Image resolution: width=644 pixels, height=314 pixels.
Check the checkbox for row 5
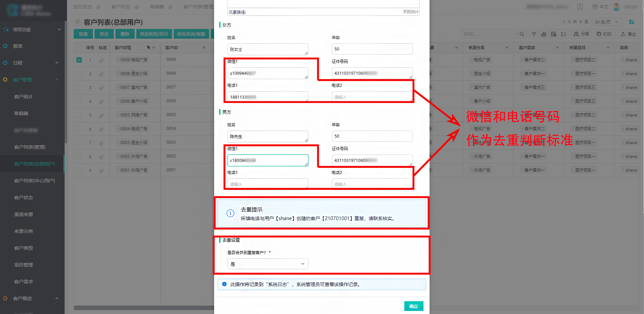[x=79, y=115]
